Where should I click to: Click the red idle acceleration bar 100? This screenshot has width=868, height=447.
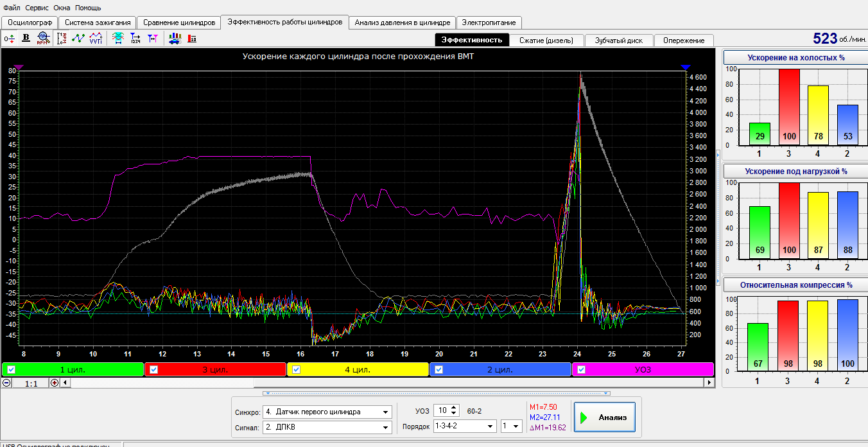[x=790, y=107]
